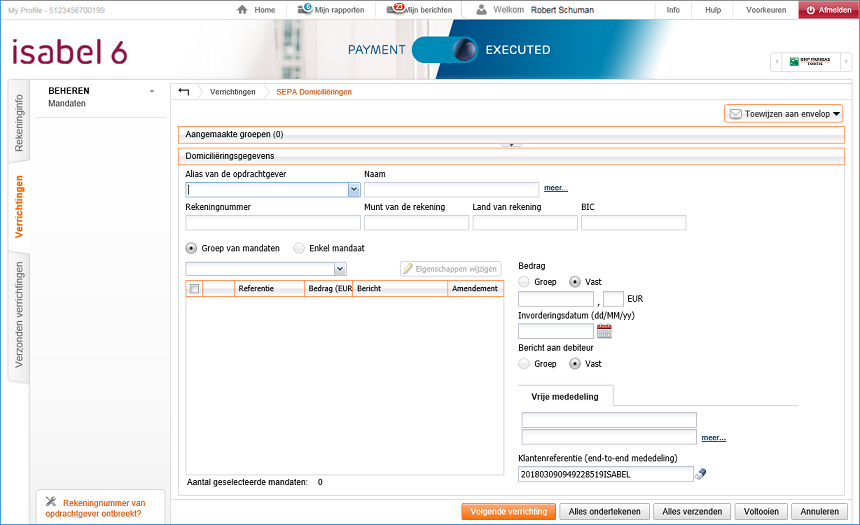Open the Verrichtingen side tab
Viewport: 860px width, 525px height.
19,207
